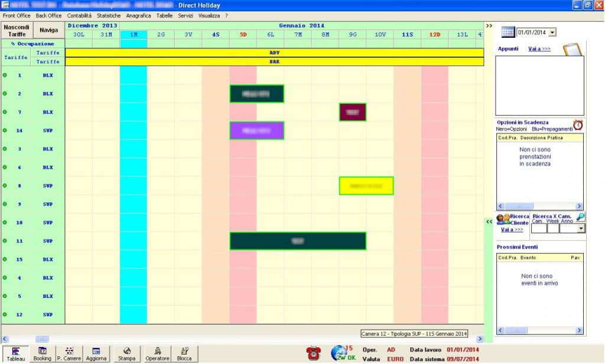Open the Operatore tool

click(x=157, y=354)
